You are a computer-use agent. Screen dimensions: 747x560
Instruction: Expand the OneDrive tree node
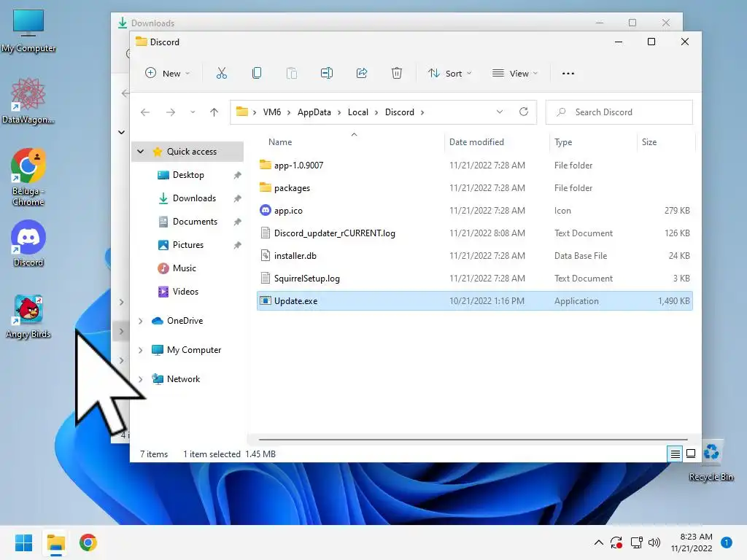[x=141, y=321]
